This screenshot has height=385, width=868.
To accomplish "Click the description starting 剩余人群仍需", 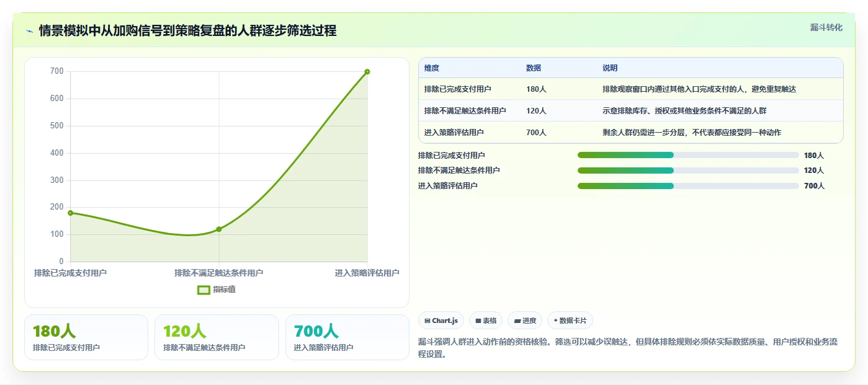I will pos(692,133).
